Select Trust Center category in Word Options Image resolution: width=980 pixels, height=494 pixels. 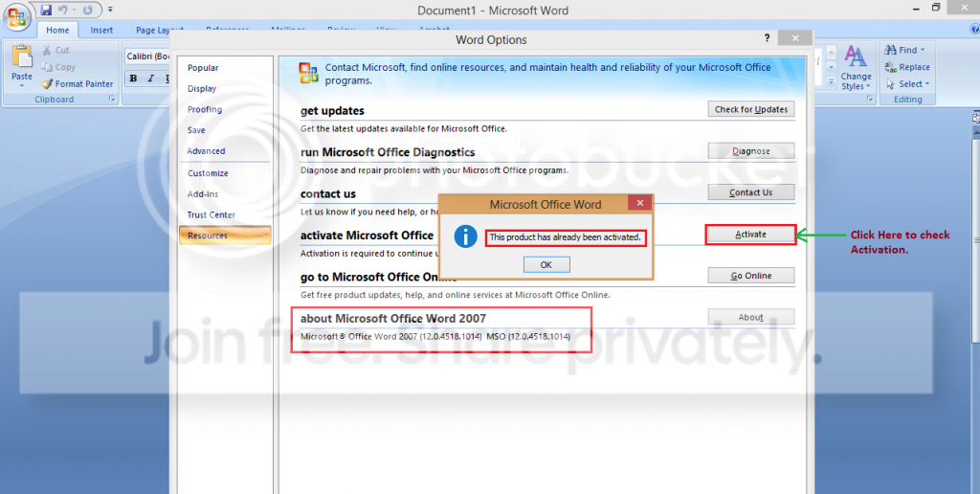pos(212,214)
